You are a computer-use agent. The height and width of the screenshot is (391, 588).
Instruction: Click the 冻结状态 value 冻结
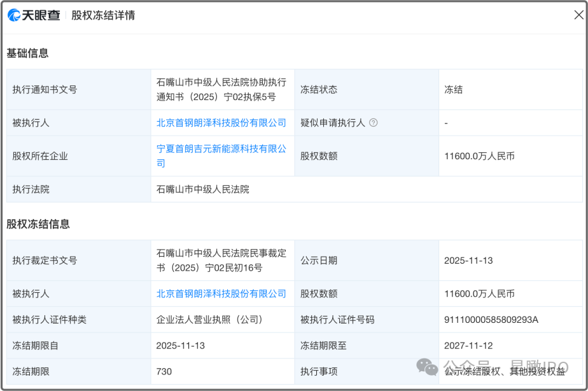point(453,90)
